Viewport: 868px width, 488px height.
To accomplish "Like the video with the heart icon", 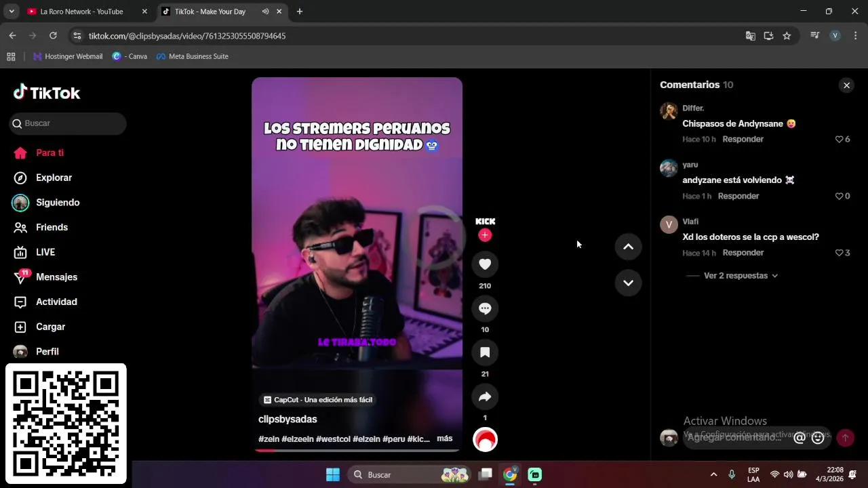I will point(485,264).
